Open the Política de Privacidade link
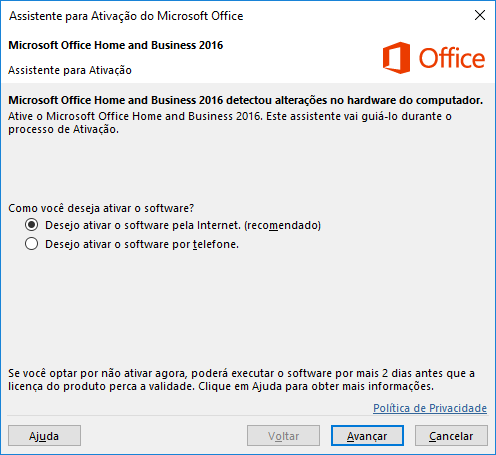Screen dimensions: 496x455 430,408
